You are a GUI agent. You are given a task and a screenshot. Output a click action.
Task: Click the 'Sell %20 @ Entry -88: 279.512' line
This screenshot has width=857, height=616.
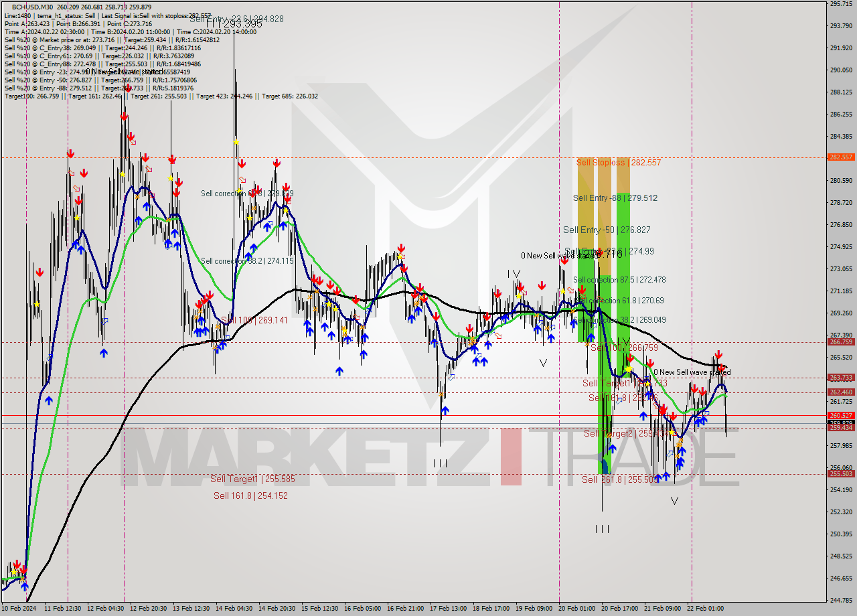(99, 88)
